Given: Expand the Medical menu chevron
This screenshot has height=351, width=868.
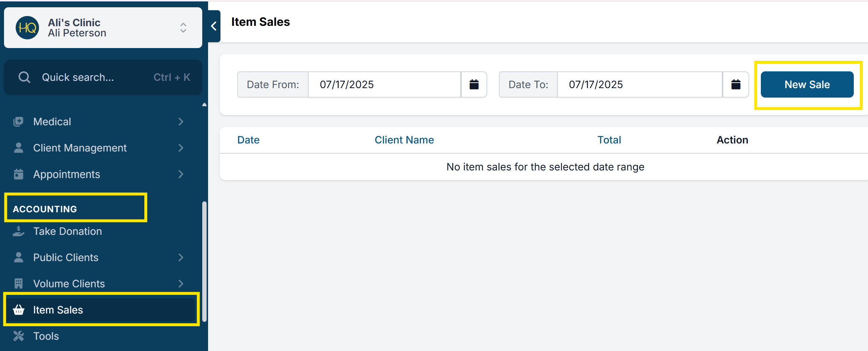Looking at the screenshot, I should (181, 122).
